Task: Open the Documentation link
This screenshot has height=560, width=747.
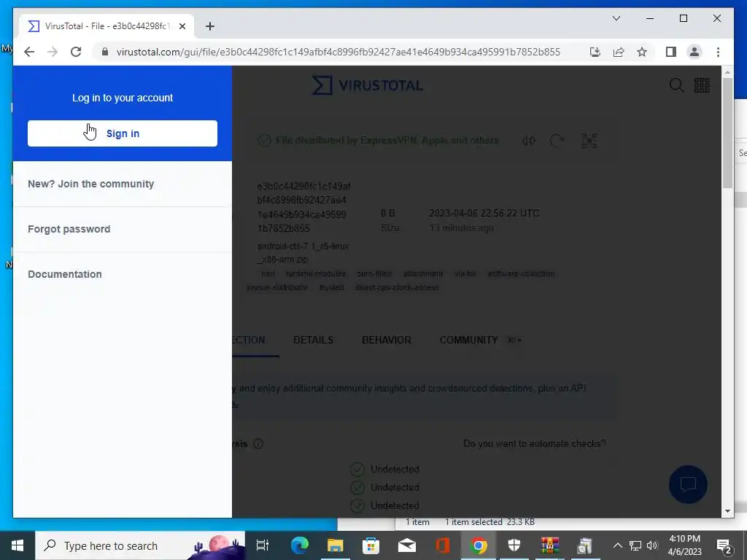Action: [65, 274]
